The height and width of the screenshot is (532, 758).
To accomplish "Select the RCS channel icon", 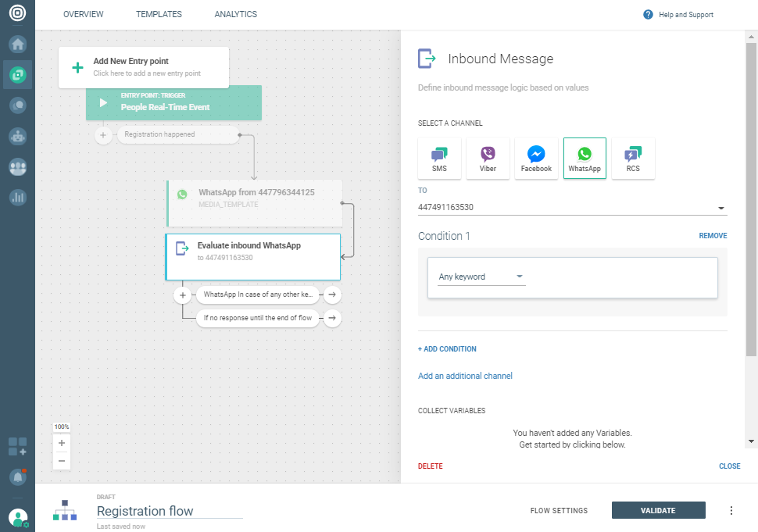I will 633,158.
